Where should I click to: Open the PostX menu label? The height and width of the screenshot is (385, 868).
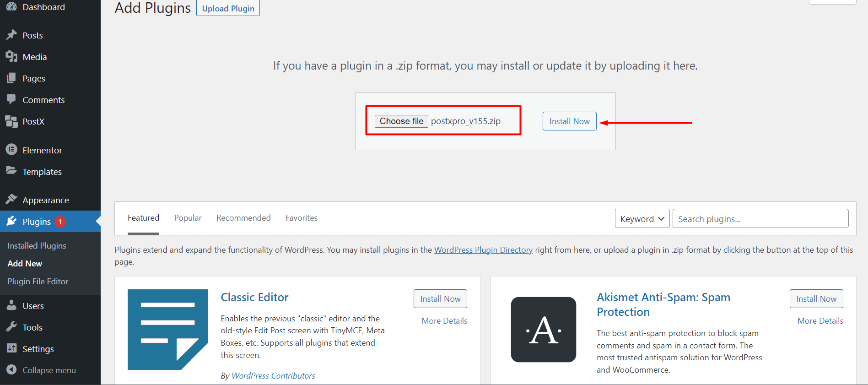[33, 121]
